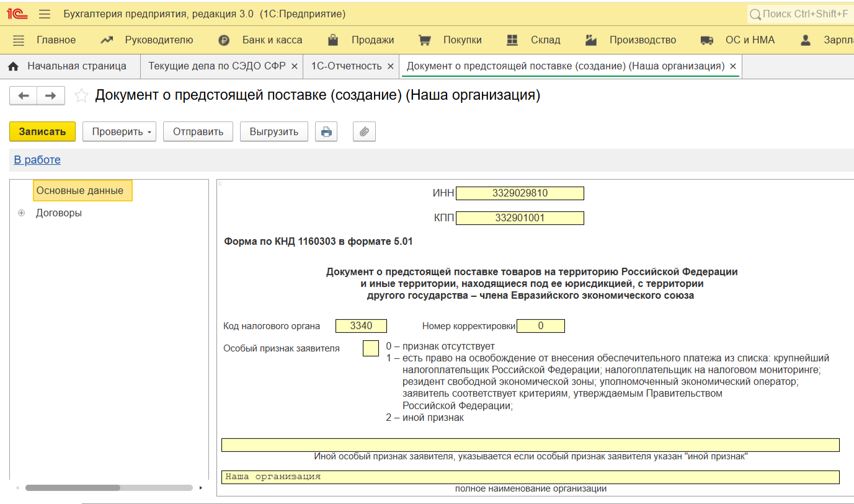Open the Банк и касса menu section
Image resolution: width=854 pixels, height=504 pixels.
pos(272,40)
